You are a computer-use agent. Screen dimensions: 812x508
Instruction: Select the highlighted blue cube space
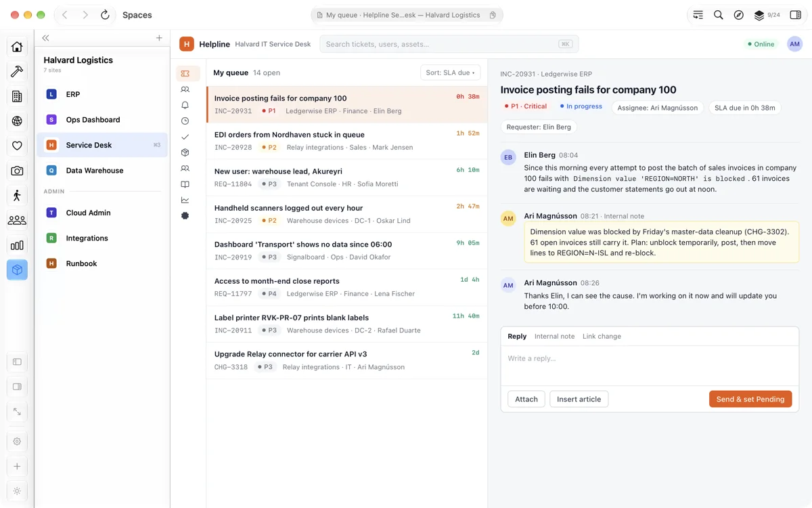tap(17, 270)
